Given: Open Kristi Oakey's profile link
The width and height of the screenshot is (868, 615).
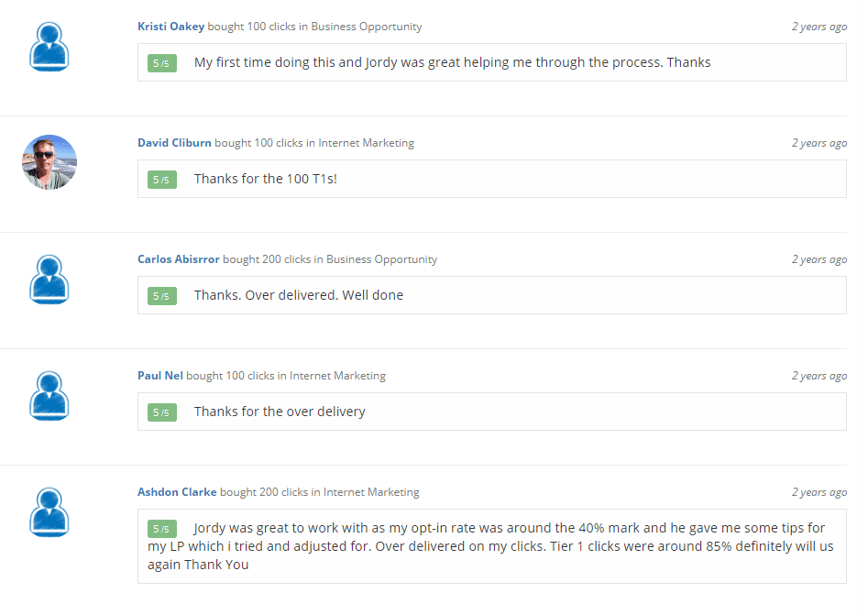Looking at the screenshot, I should pos(171,27).
